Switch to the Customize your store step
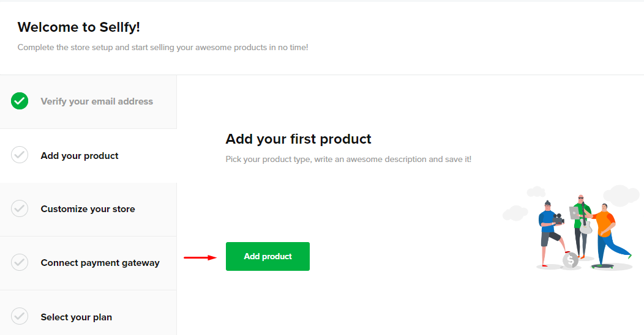This screenshot has width=644, height=335. 88,209
